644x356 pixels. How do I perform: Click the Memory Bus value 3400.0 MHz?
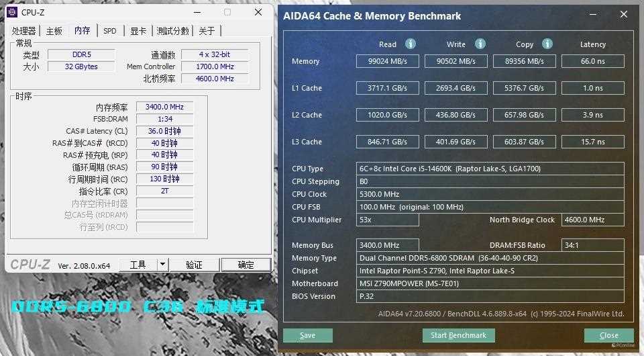coord(387,245)
